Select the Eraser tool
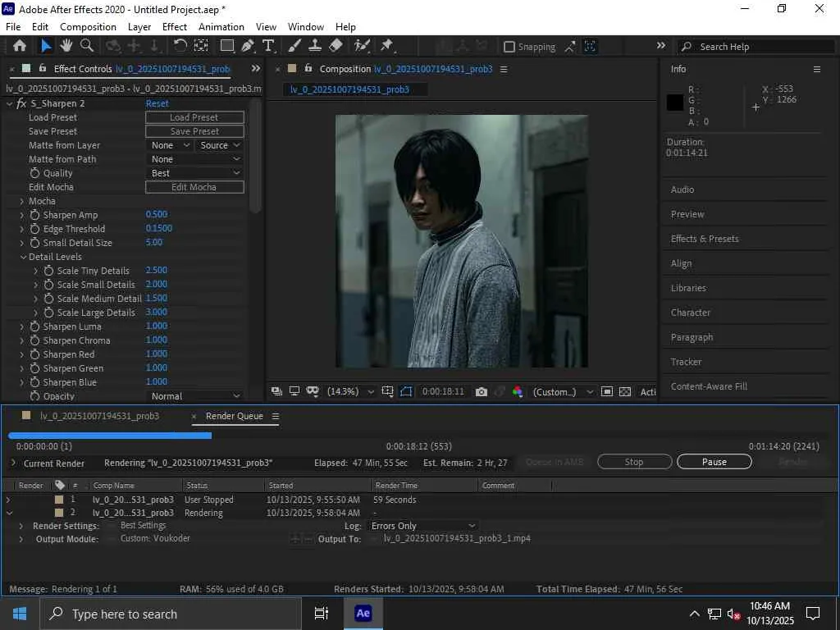The height and width of the screenshot is (630, 840). (336, 46)
